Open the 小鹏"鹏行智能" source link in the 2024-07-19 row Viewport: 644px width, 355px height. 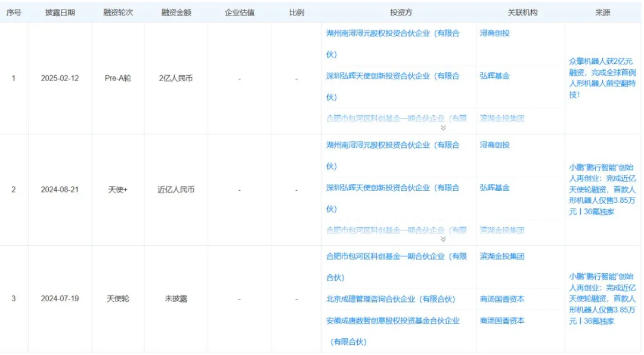[x=602, y=299]
